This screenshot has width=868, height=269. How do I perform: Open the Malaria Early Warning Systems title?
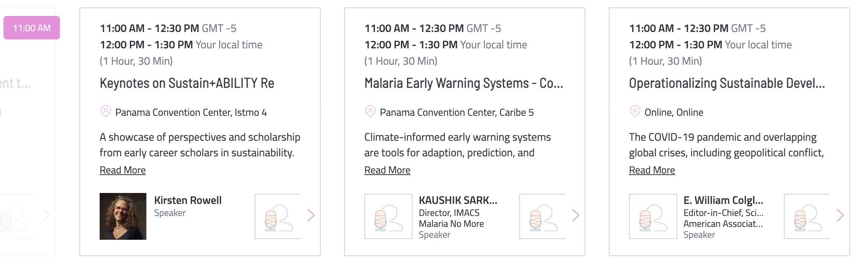tap(464, 83)
